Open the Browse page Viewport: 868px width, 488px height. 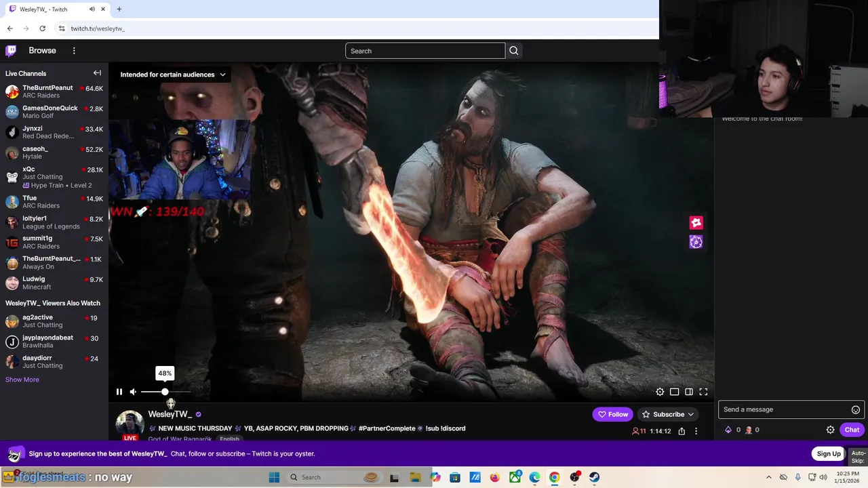(42, 51)
